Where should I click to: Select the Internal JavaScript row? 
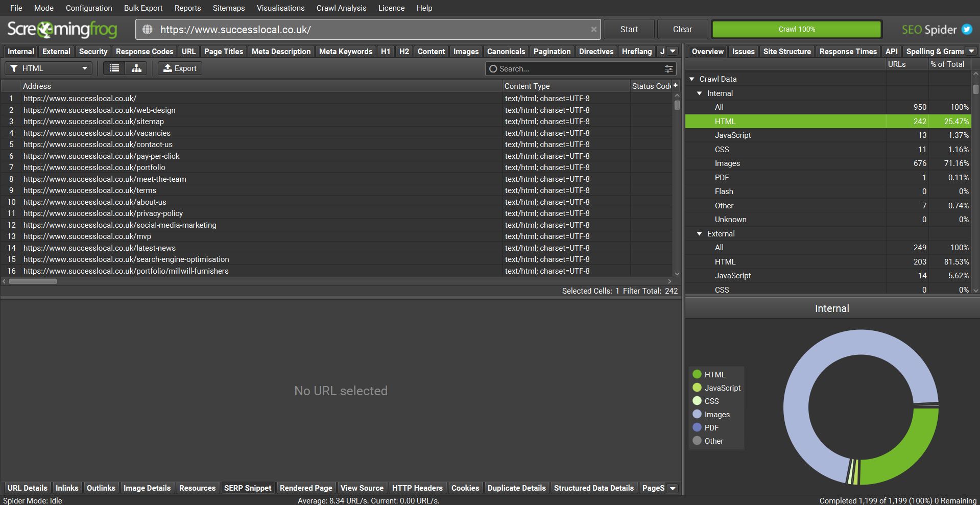point(828,135)
